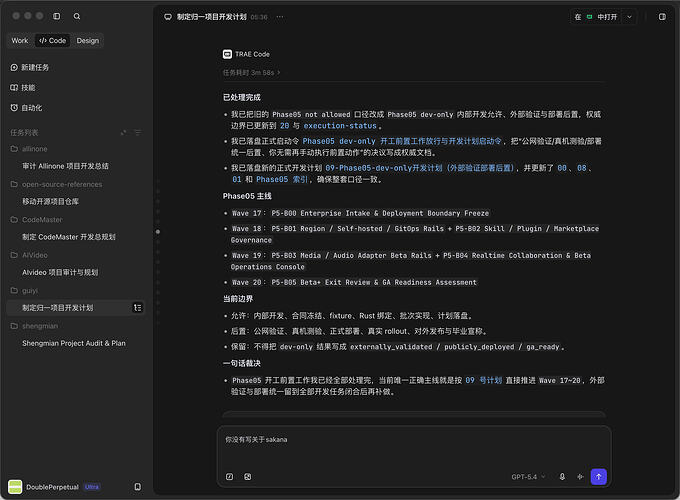Screen dimensions: 680x500
Task: Click the image attachment icon in the input box
Action: click(x=248, y=477)
